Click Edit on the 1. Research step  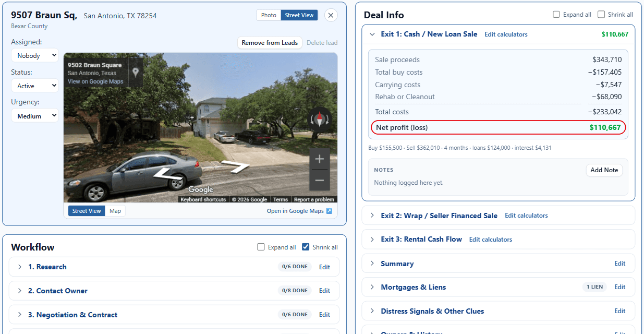324,267
